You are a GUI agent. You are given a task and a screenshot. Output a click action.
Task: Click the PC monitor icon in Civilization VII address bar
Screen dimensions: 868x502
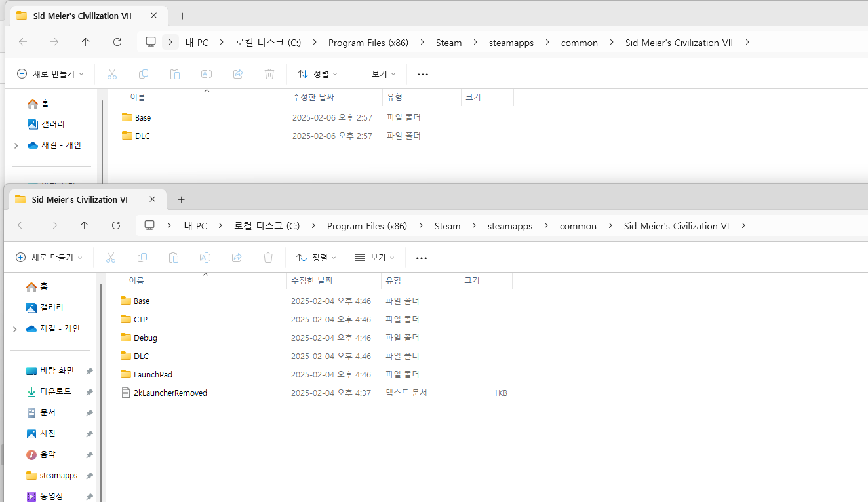point(151,42)
